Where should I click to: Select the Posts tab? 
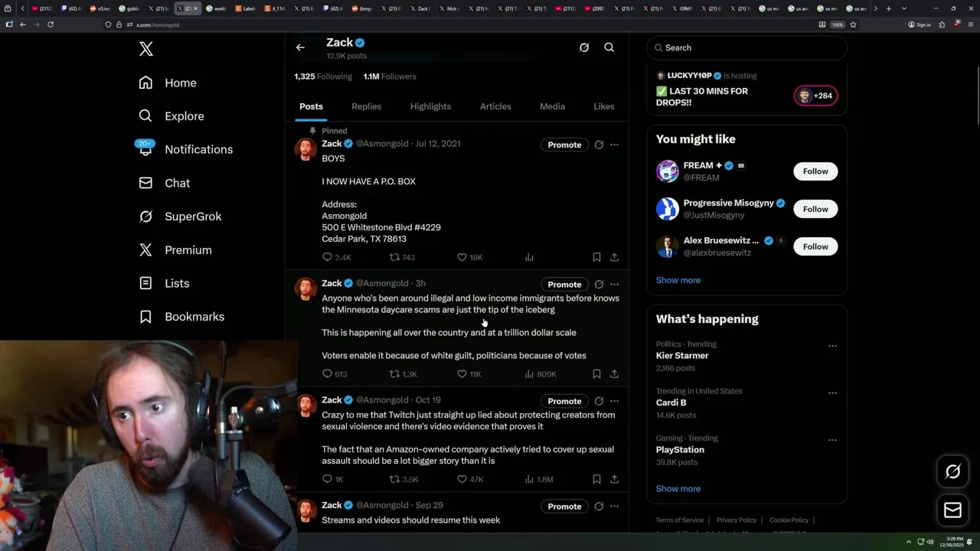(311, 106)
